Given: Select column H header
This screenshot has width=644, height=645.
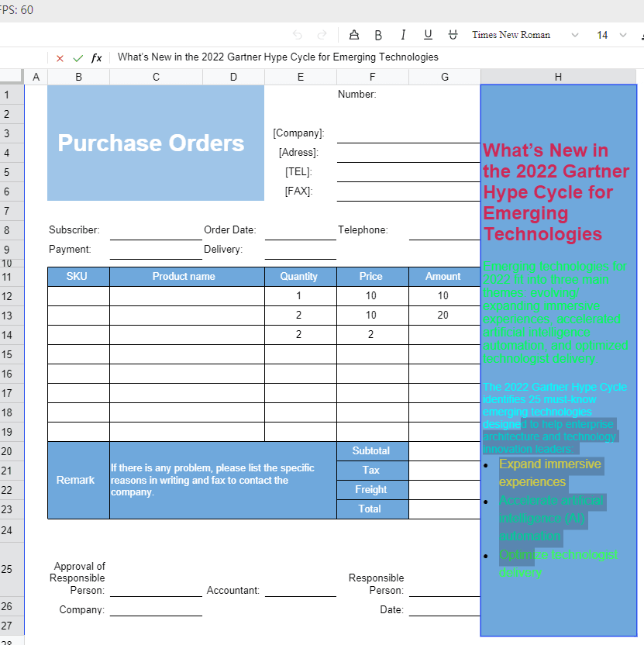Looking at the screenshot, I should coord(558,77).
